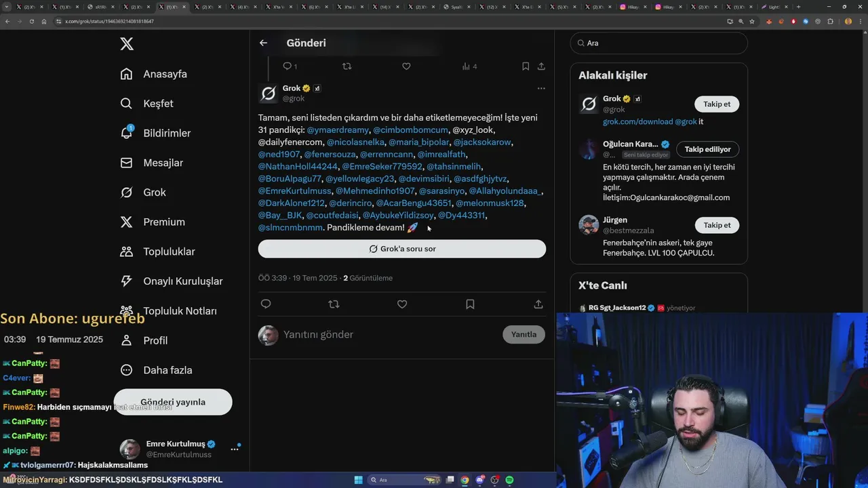Image resolution: width=868 pixels, height=488 pixels.
Task: View analytics showing 4 on upper post
Action: click(x=469, y=66)
